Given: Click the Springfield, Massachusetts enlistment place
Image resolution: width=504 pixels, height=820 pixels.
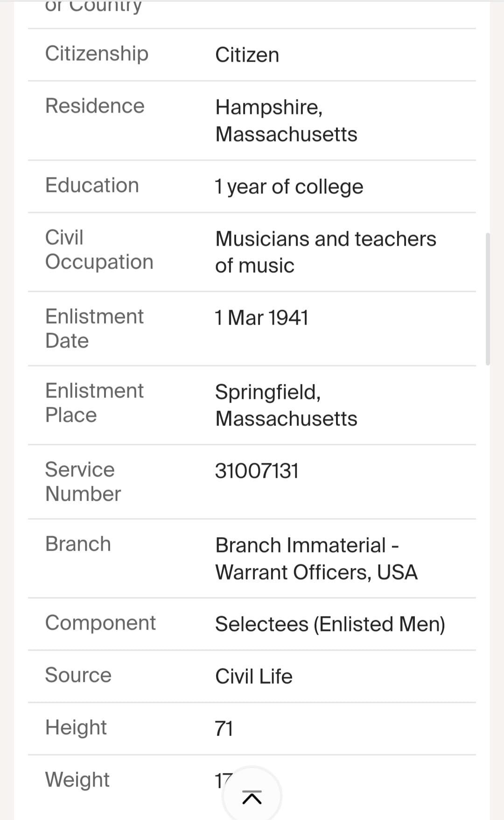Looking at the screenshot, I should pyautogui.click(x=286, y=405).
